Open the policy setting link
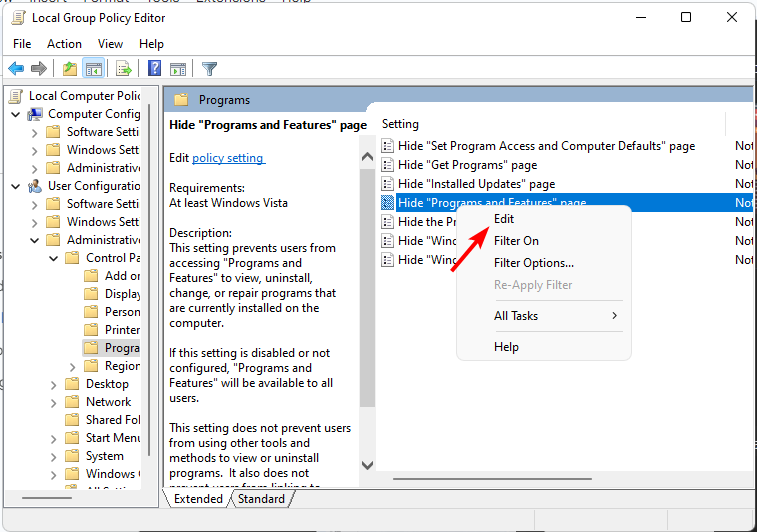Image resolution: width=757 pixels, height=532 pixels. tap(228, 158)
